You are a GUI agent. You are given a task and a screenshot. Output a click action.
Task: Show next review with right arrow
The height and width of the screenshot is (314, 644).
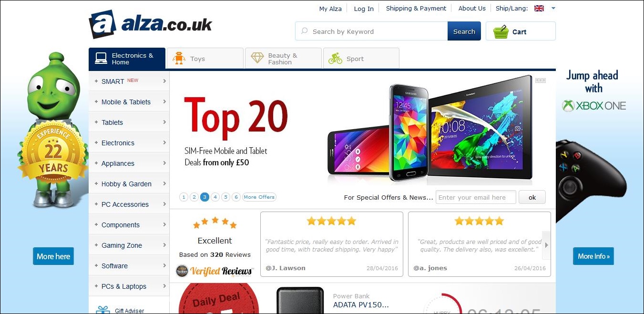[546, 245]
